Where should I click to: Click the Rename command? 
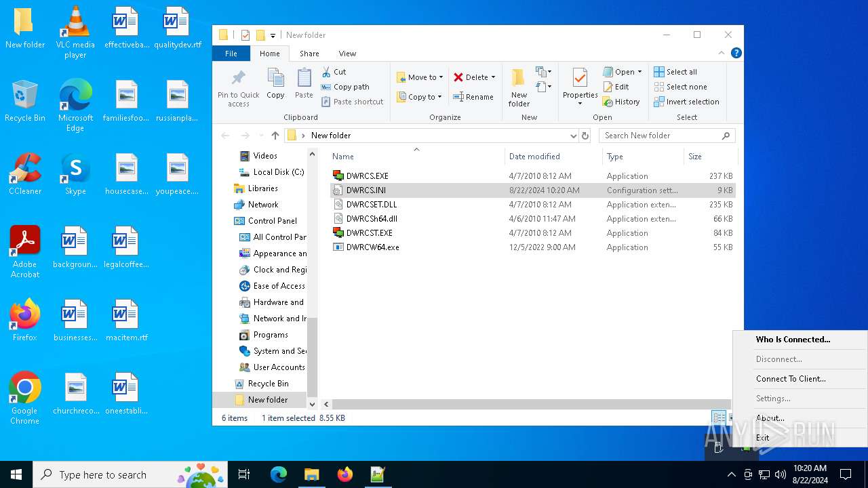[473, 97]
